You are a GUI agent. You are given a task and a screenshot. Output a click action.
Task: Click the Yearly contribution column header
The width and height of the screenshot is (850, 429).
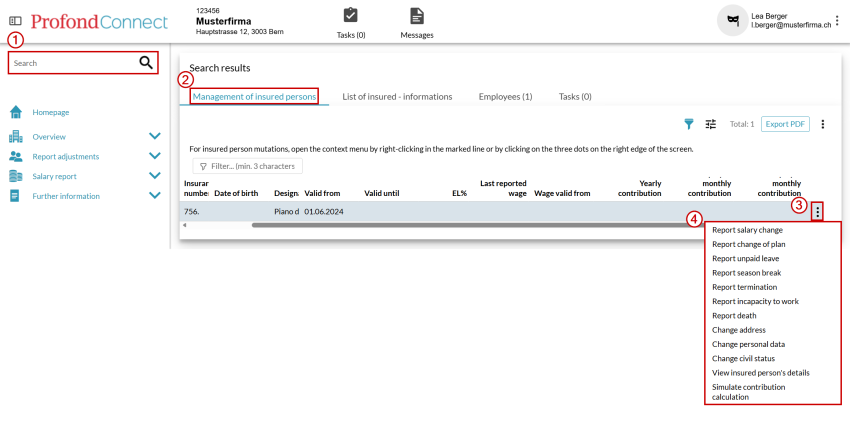point(640,188)
